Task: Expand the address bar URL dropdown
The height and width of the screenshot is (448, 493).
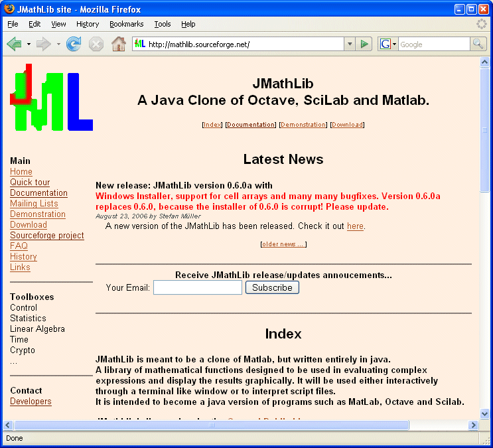Action: (350, 44)
